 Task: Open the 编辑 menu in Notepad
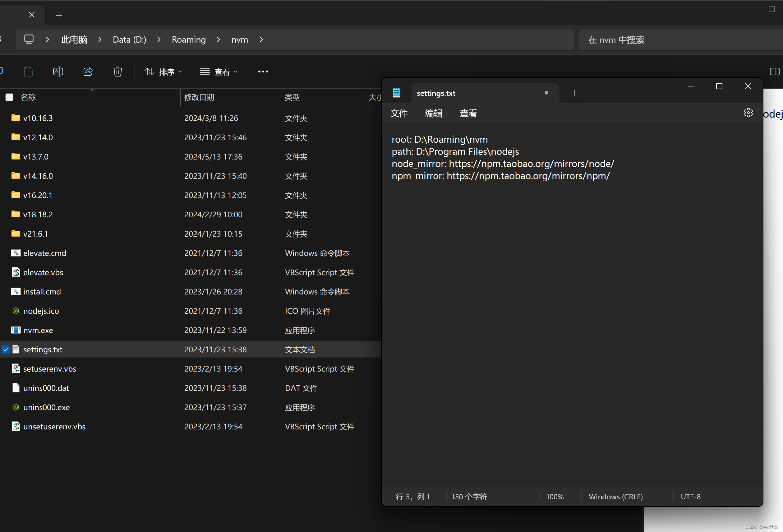(x=434, y=113)
